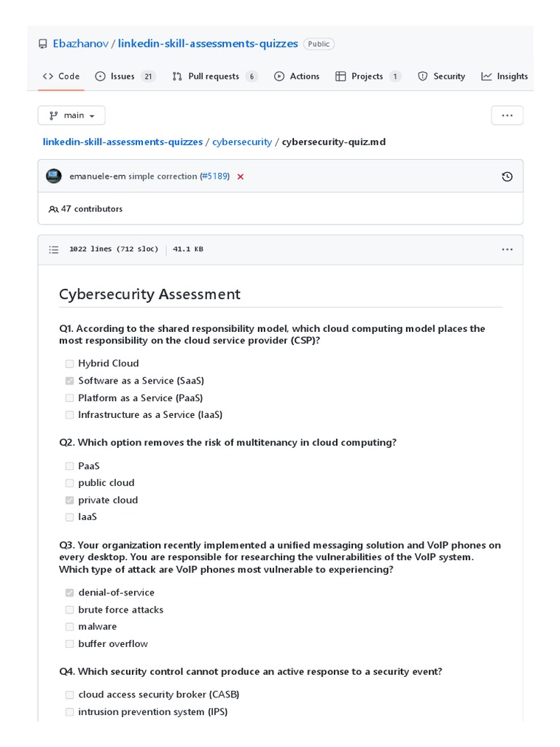The width and height of the screenshot is (560, 747).
Task: Check the brute force attacks checkbox
Action: pos(69,610)
